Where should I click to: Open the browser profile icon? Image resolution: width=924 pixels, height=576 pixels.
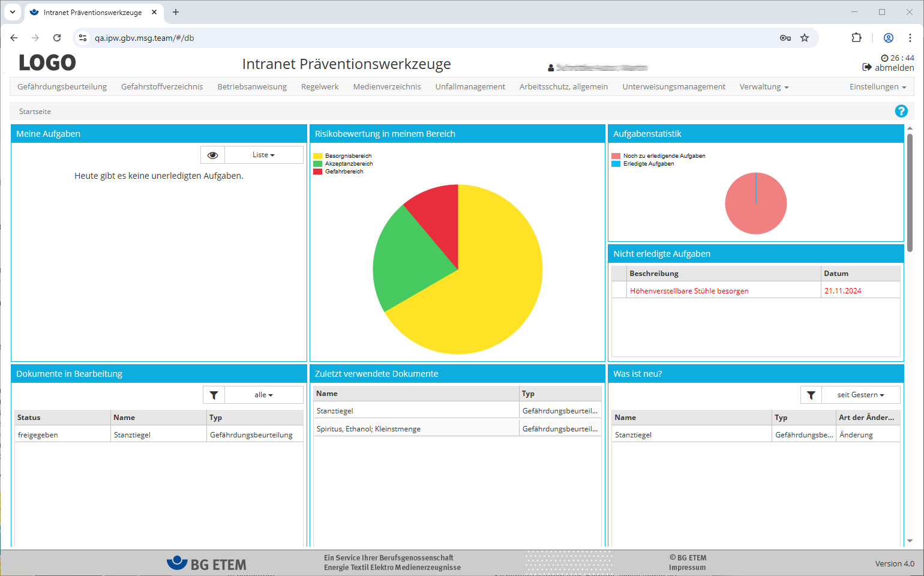(889, 38)
